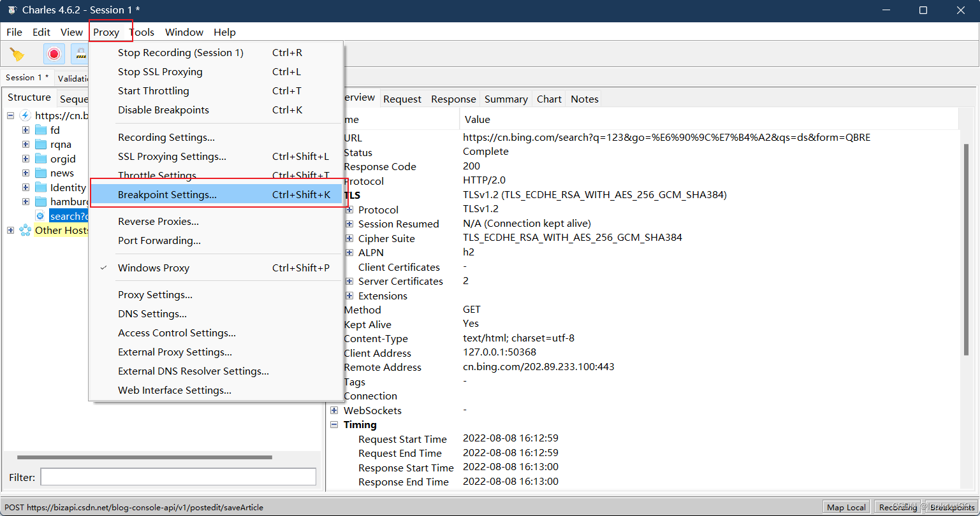Open Port Forwarding... menu item
The height and width of the screenshot is (516, 980).
click(216, 241)
